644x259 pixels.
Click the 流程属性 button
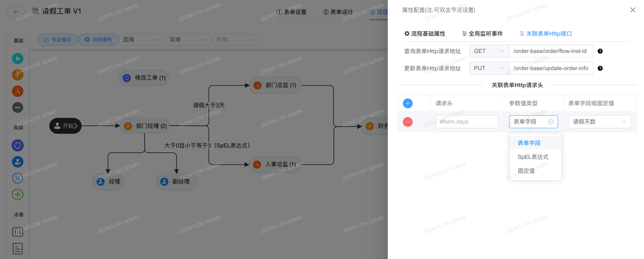(98, 40)
